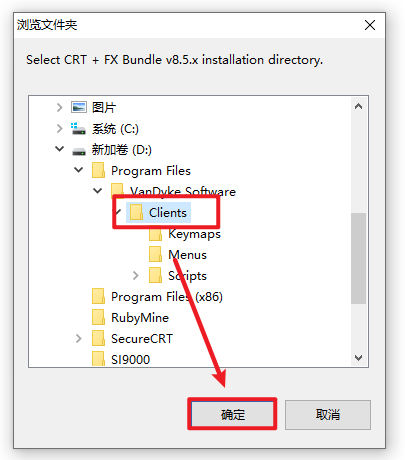Select the Program Files (x86) folder
The height and width of the screenshot is (460, 405).
167,297
